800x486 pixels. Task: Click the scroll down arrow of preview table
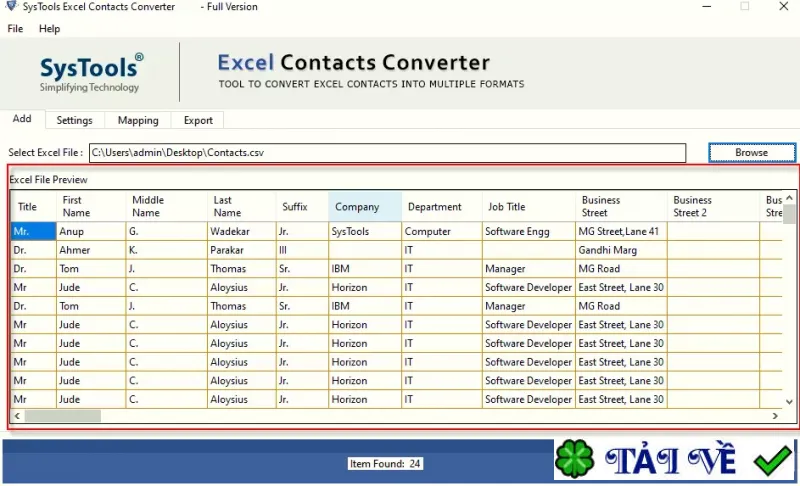pyautogui.click(x=789, y=402)
